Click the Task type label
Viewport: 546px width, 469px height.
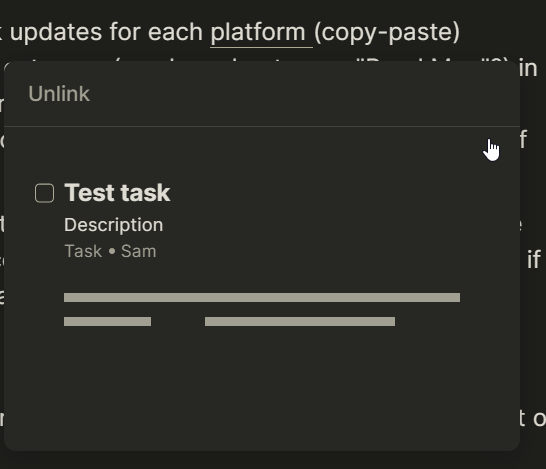[83, 251]
